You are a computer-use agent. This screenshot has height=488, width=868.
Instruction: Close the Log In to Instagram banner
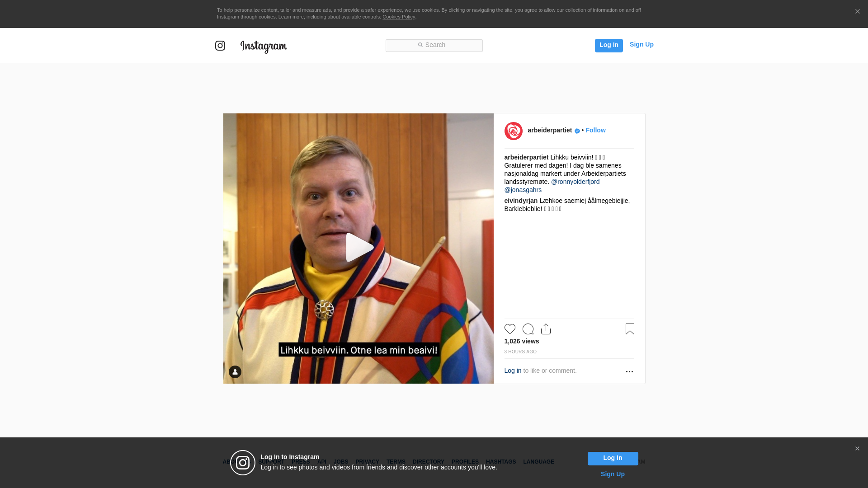tap(857, 449)
